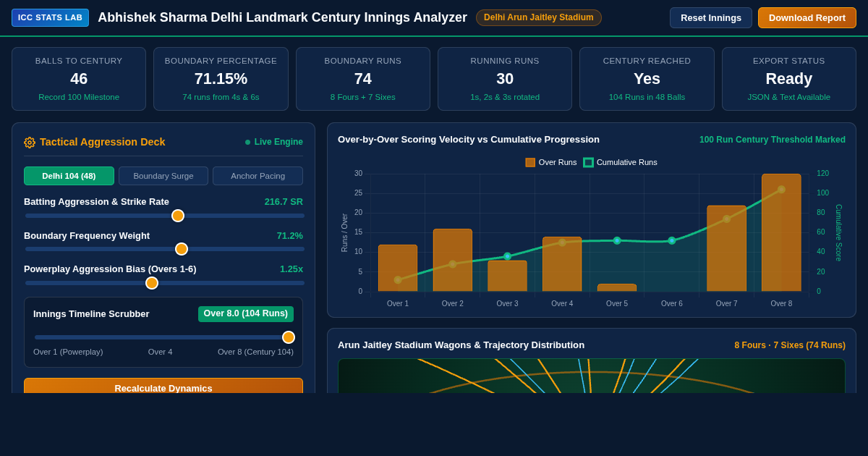This screenshot has width=868, height=456.
Task: Click the Over 1 bar in chart
Action: 398,268
